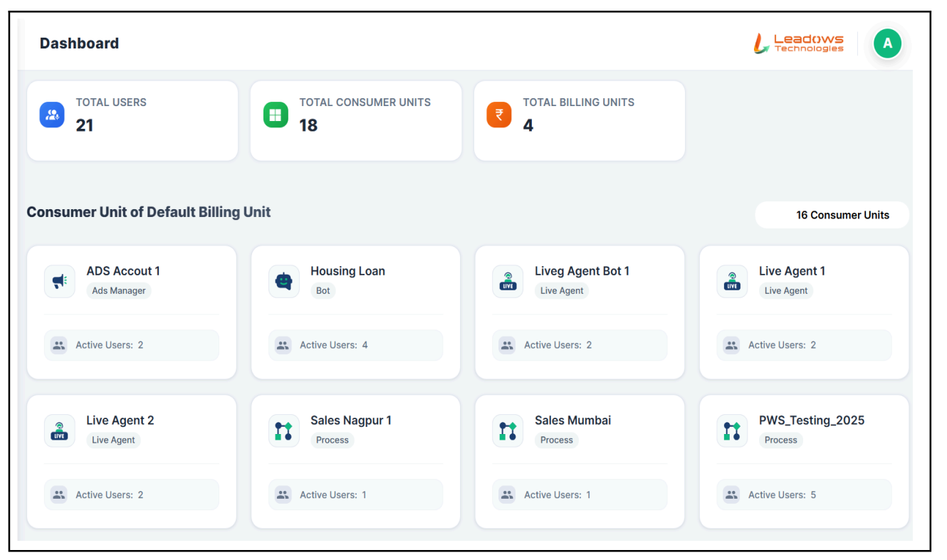The width and height of the screenshot is (947, 560).
Task: Click the Live Agent 2 live icon
Action: point(60,430)
